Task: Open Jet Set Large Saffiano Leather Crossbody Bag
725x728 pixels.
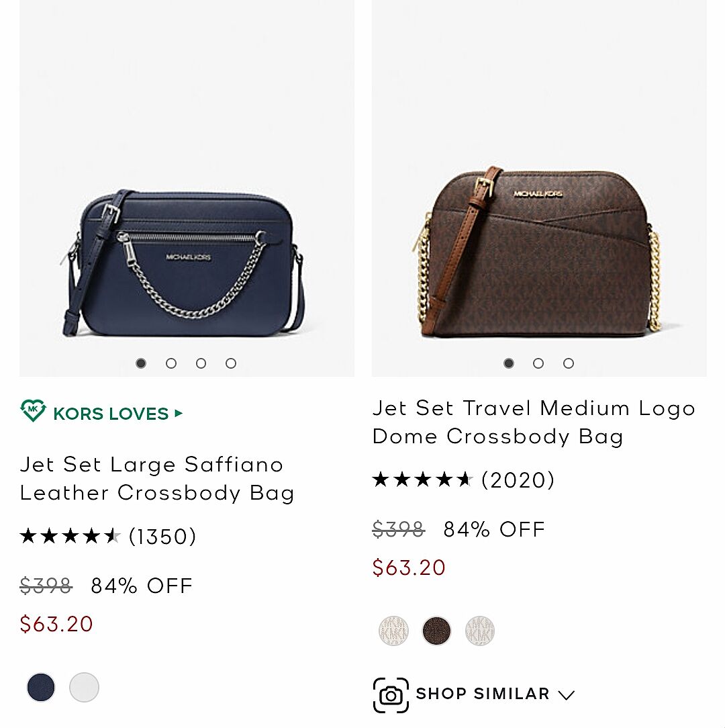Action: pyautogui.click(x=157, y=479)
